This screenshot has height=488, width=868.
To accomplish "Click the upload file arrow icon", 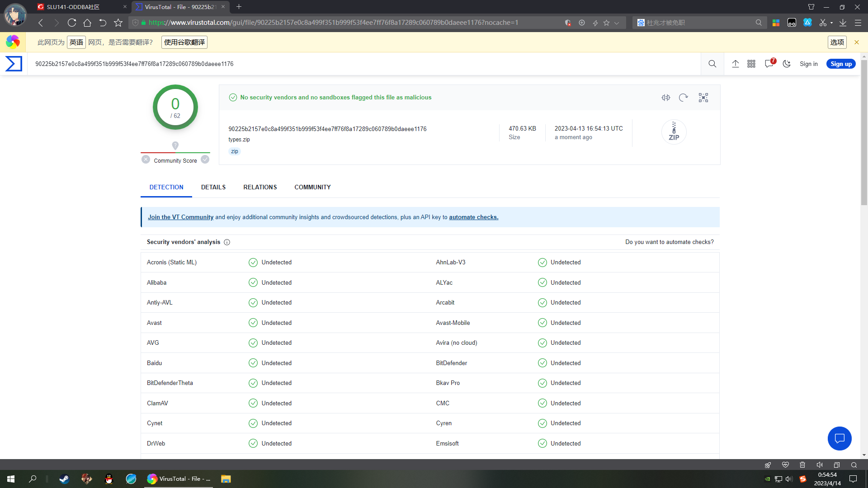I will (x=736, y=64).
